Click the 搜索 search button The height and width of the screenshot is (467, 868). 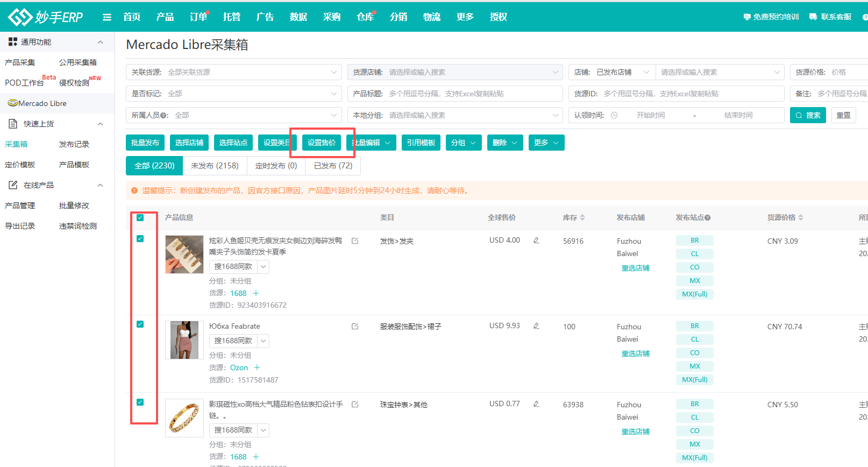[808, 115]
